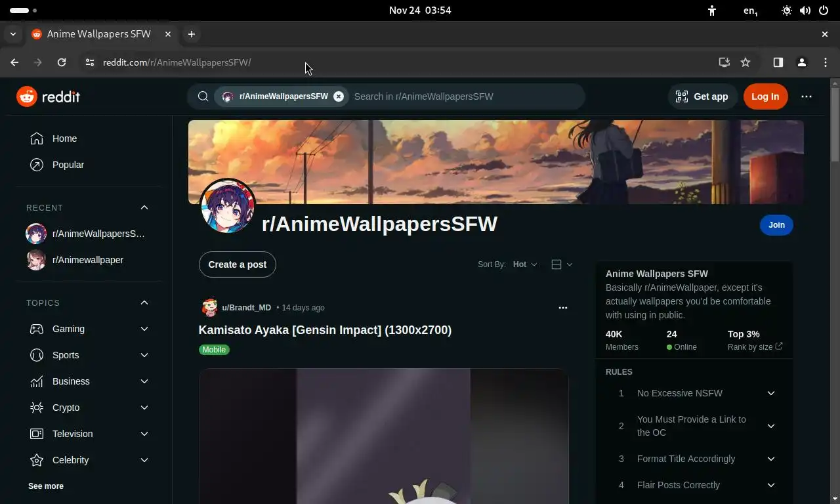Collapse the Topics section
The image size is (840, 504).
click(x=144, y=303)
